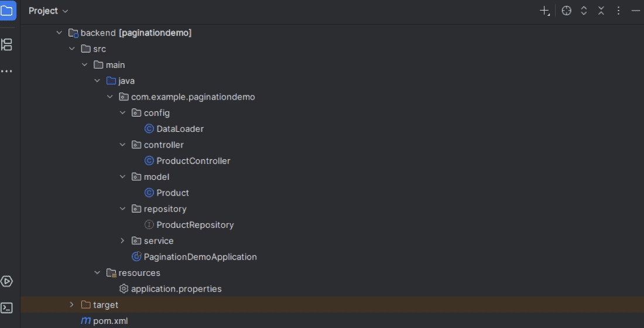Collapse the java folder chevron
Viewport: 644px width, 328px height.
[97, 81]
